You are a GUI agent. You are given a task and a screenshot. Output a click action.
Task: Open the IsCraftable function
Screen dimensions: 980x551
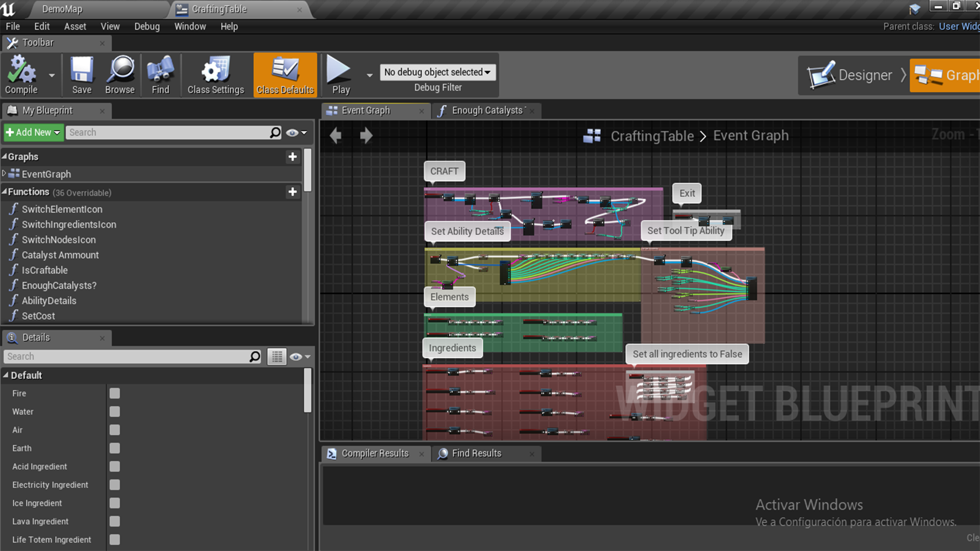44,270
